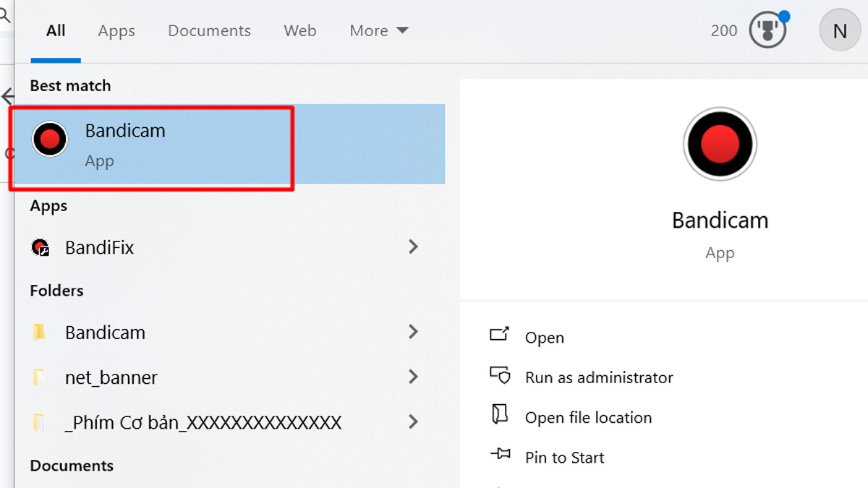Image resolution: width=868 pixels, height=488 pixels.
Task: Open the Bandicam folder result
Action: [x=229, y=333]
